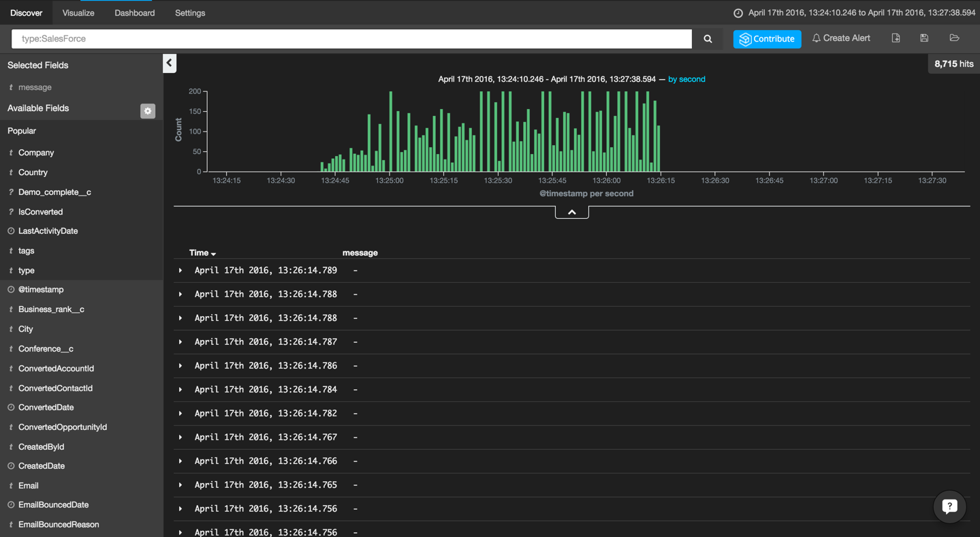Switch to the Discover tab
Image resolution: width=980 pixels, height=537 pixels.
click(x=27, y=13)
